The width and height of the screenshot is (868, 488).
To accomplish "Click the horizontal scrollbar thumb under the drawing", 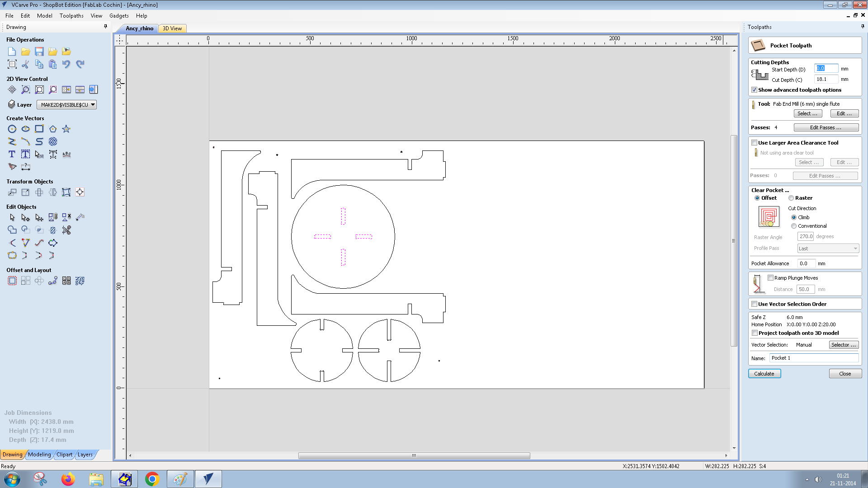I will [x=414, y=455].
